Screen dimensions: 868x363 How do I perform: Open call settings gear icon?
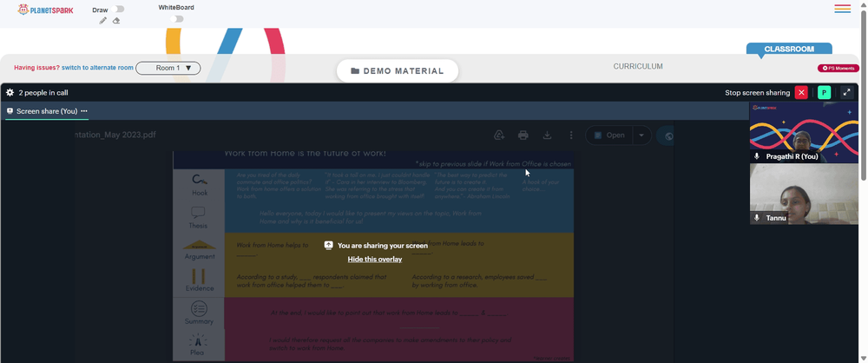(10, 93)
